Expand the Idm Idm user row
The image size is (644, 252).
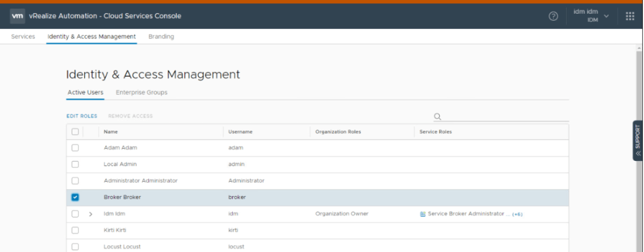point(91,214)
